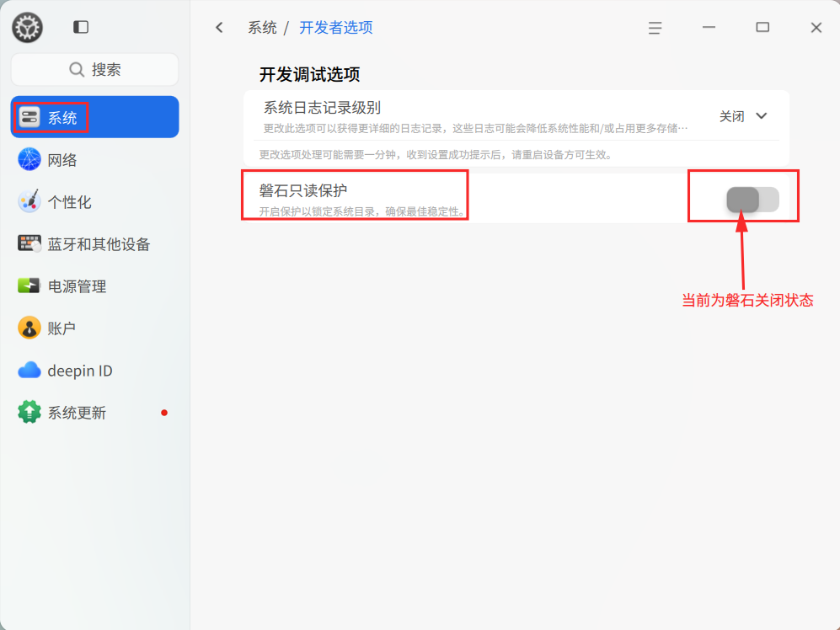Viewport: 840px width, 630px height.
Task: Click the Bluetooth and other devices icon
Action: tap(29, 243)
